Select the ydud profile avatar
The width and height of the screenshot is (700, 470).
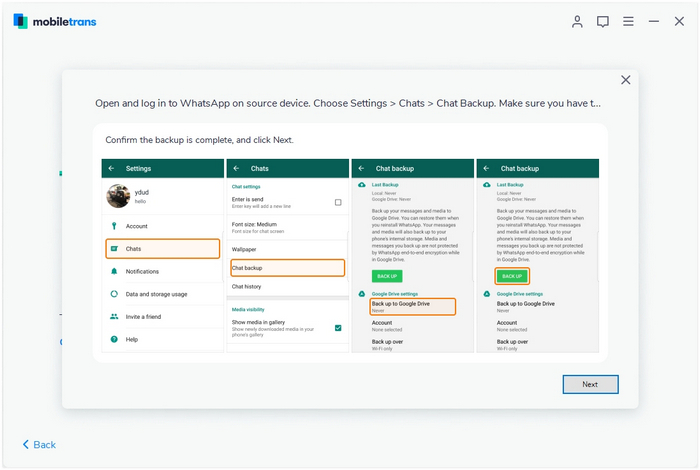point(118,196)
